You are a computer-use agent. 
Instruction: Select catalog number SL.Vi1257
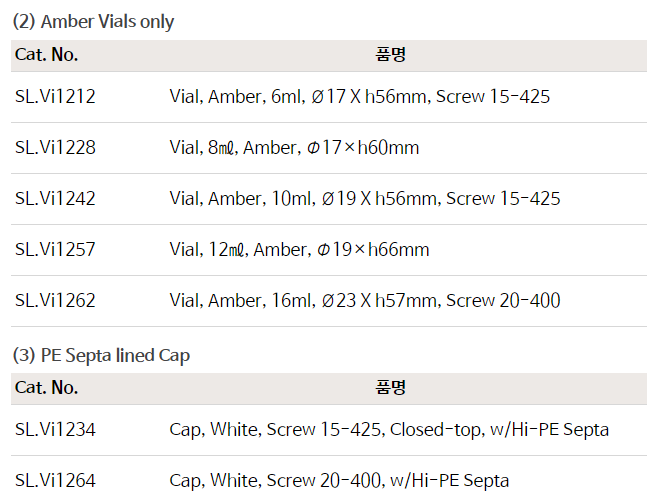(x=55, y=249)
